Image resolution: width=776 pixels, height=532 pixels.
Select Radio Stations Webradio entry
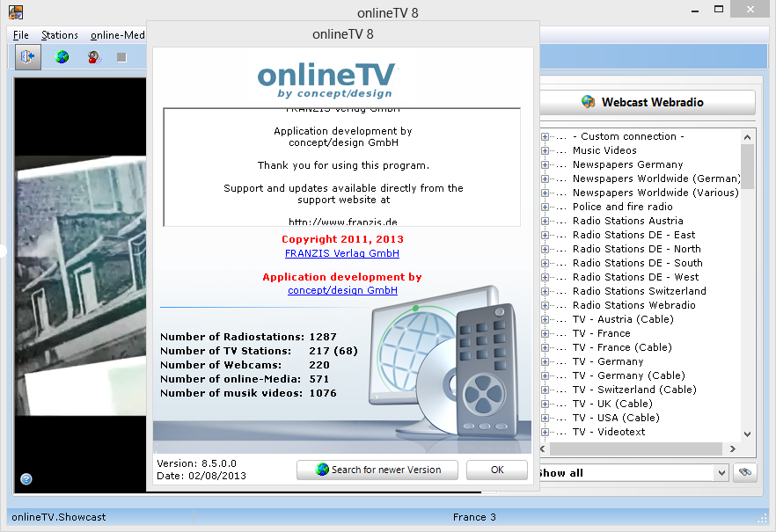pos(634,305)
